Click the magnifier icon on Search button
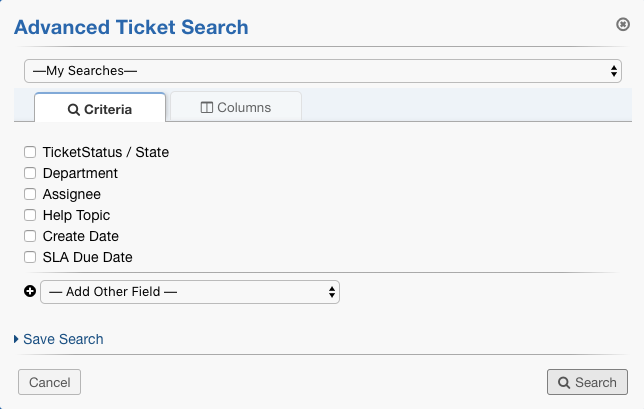Screen dimensions: 644x409 564,383
